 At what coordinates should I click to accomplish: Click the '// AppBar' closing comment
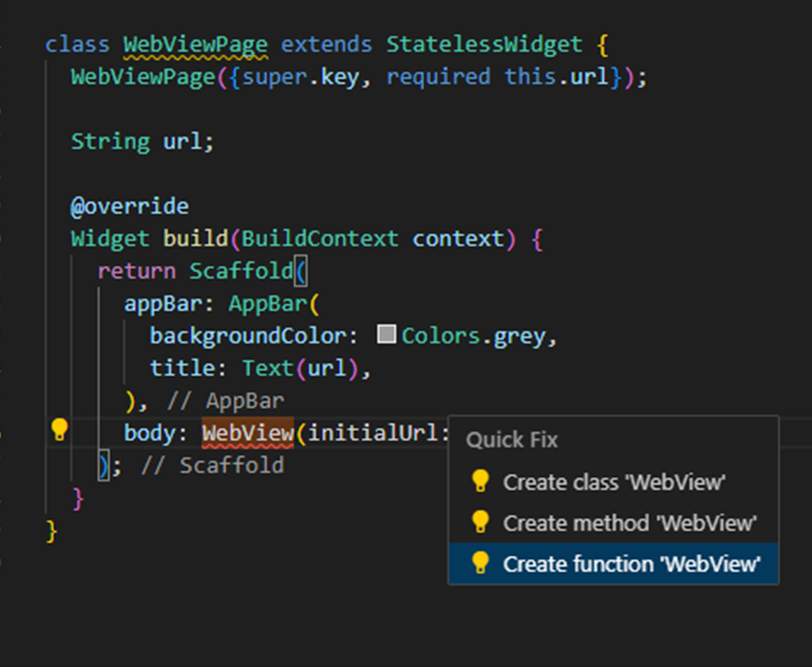point(225,401)
